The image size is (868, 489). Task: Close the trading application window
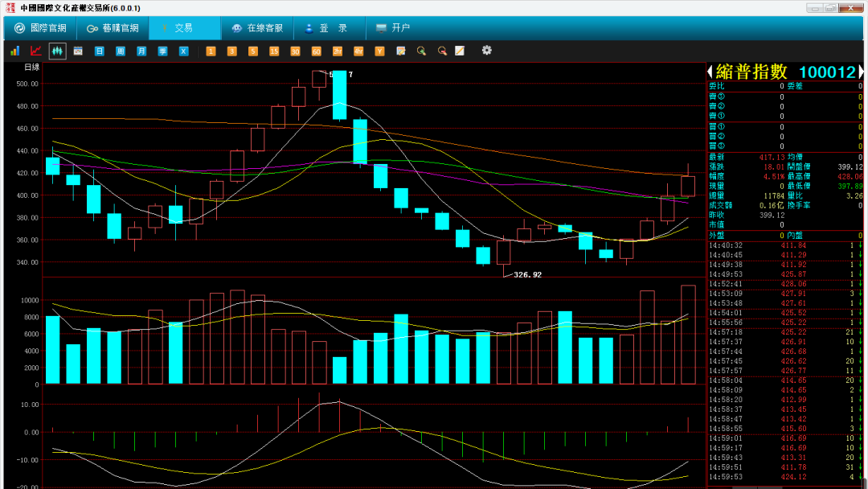click(851, 8)
